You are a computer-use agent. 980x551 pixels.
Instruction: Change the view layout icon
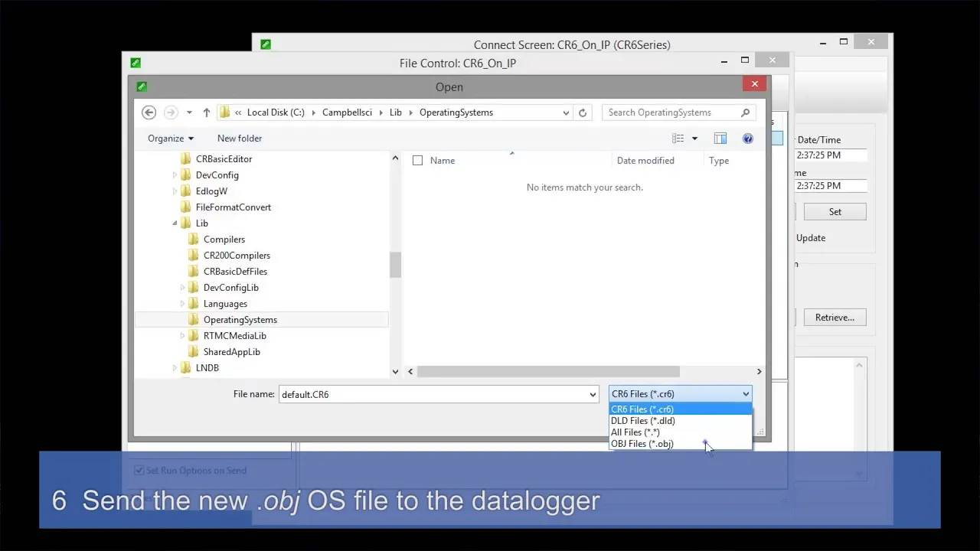pos(678,139)
